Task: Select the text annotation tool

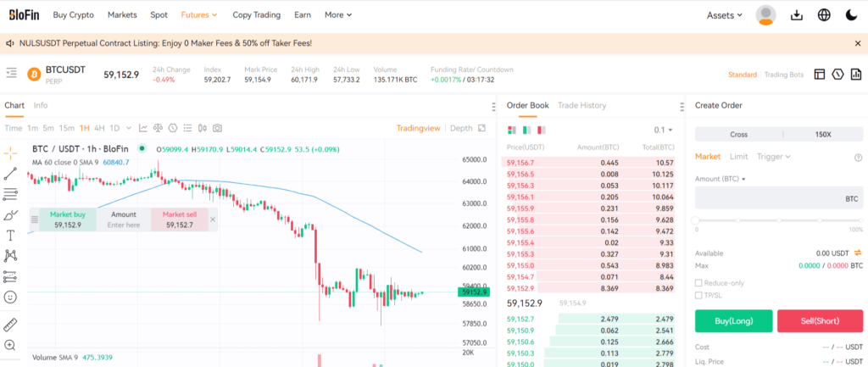Action: [10, 236]
